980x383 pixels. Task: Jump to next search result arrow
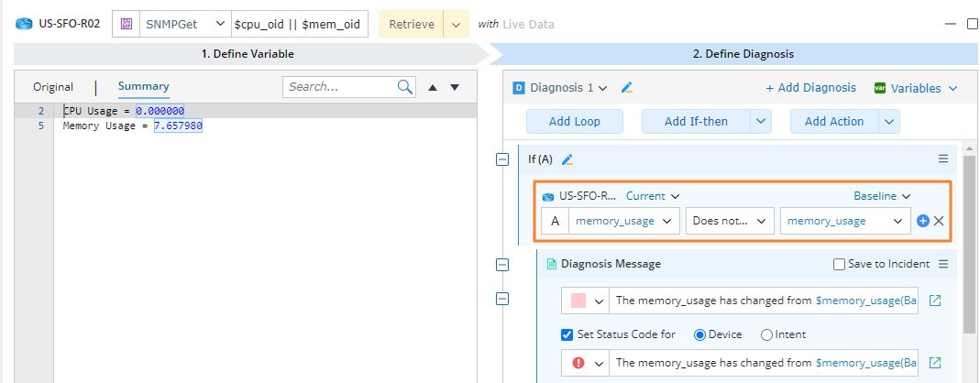click(x=454, y=88)
